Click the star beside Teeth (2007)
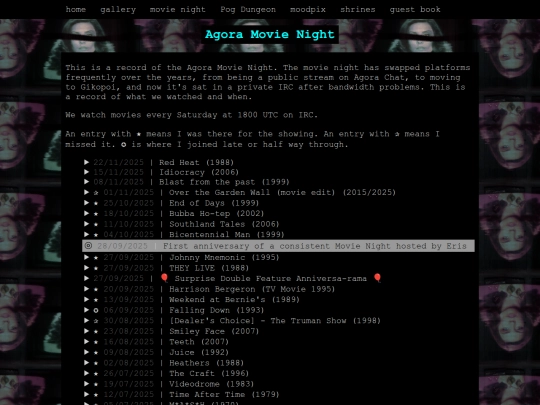Image resolution: width=540 pixels, height=405 pixels. [96, 342]
